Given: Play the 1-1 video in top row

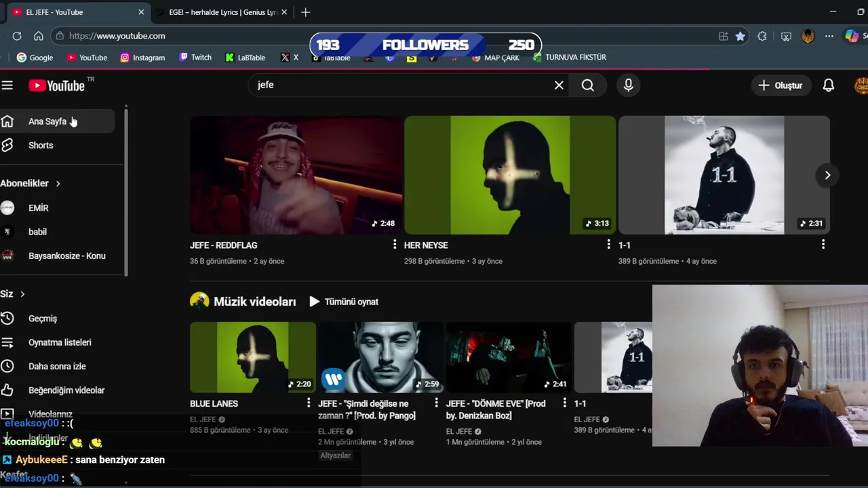Looking at the screenshot, I should 724,175.
